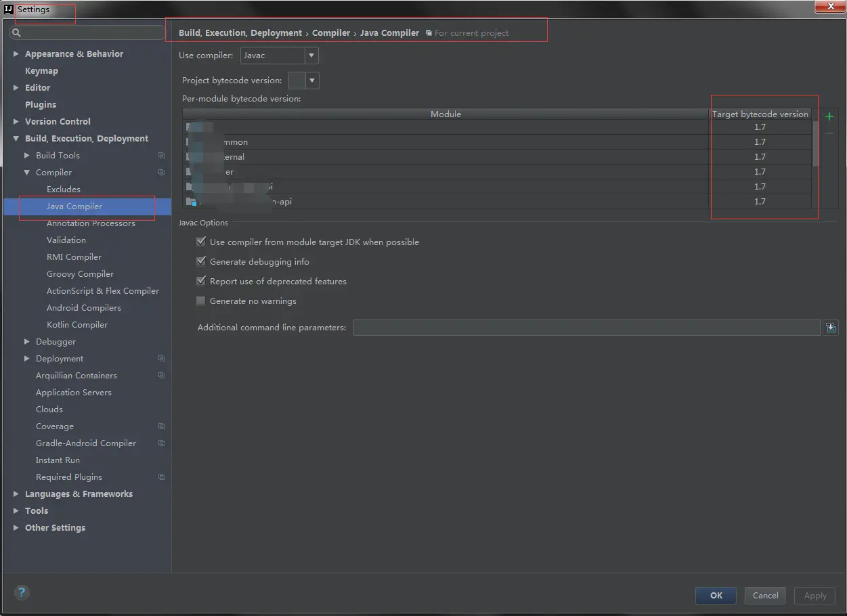
Task: Click Target bytecode version column header
Action: 760,114
